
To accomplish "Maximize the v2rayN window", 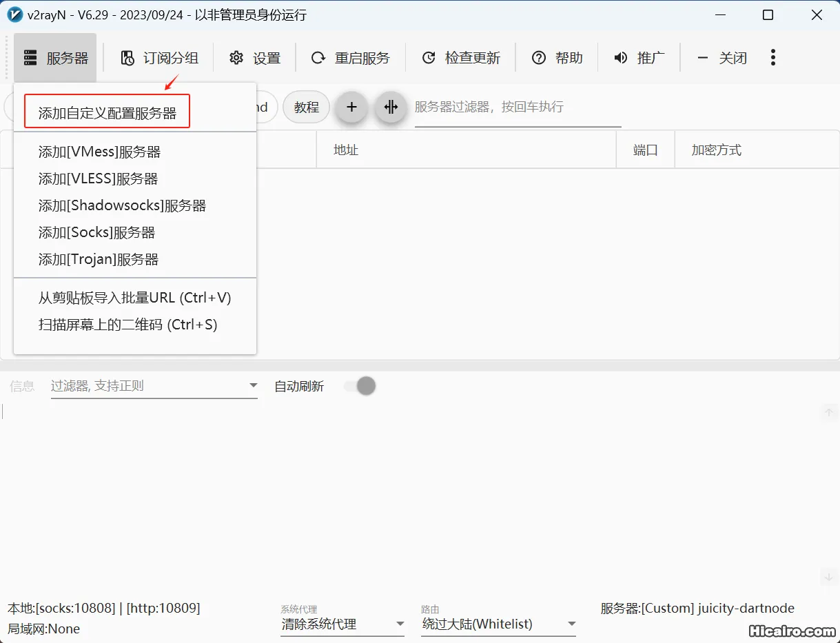I will pyautogui.click(x=768, y=15).
